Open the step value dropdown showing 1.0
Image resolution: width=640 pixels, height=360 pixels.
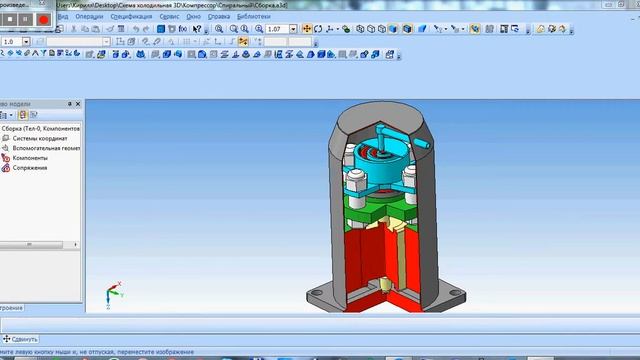pyautogui.click(x=26, y=42)
